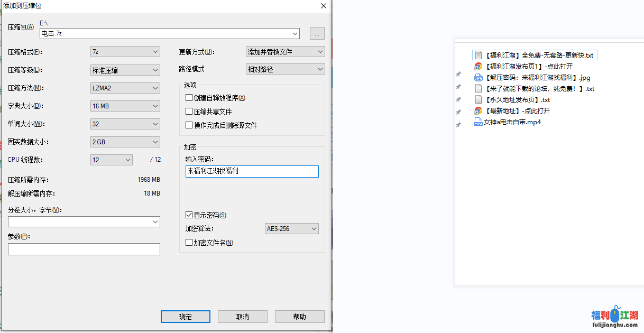Uncheck the 显示密码 option
Image resolution: width=644 pixels, height=333 pixels.
coord(189,215)
